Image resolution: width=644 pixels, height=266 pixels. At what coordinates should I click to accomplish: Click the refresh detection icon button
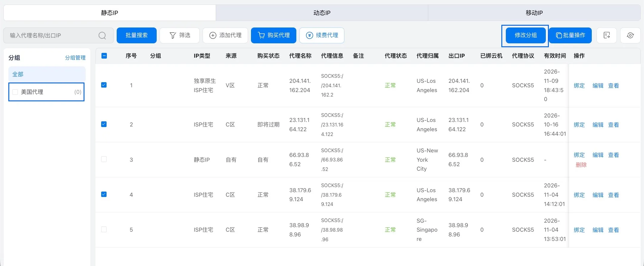[630, 35]
